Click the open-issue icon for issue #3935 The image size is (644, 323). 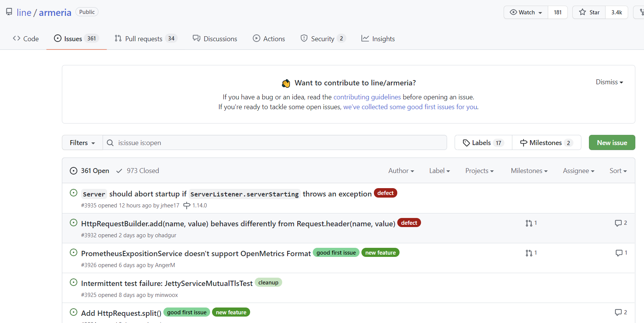coord(74,193)
